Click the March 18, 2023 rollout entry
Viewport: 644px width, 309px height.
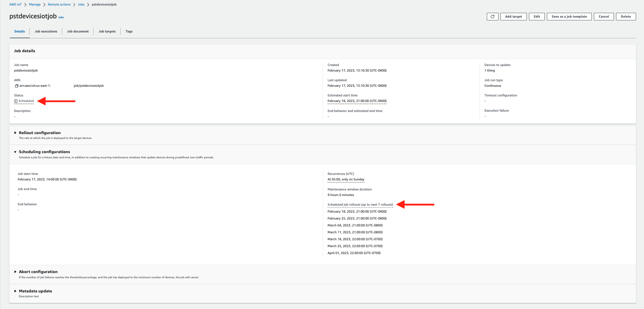click(355, 239)
